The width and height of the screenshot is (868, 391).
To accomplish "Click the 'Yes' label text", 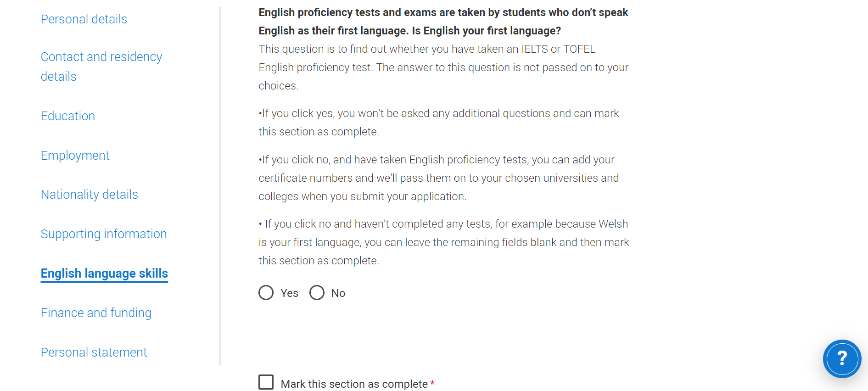I will [289, 293].
